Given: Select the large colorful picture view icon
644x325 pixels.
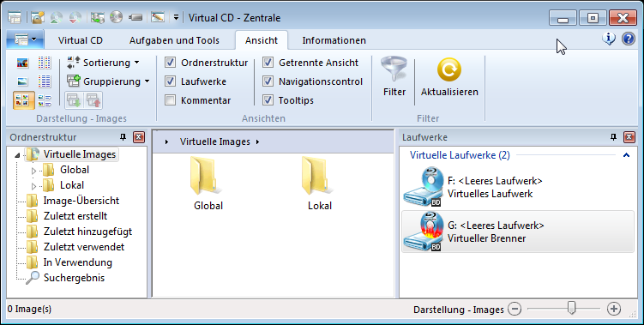Looking at the screenshot, I should (23, 63).
